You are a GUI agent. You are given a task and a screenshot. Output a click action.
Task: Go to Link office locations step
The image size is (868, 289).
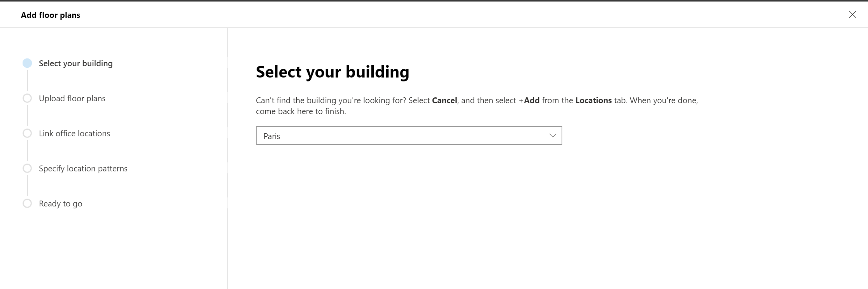click(x=74, y=134)
